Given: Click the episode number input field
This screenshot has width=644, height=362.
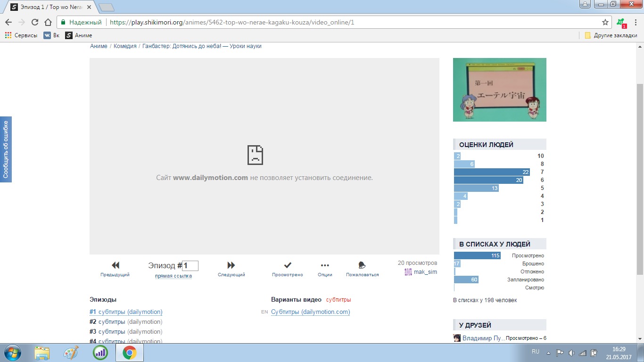Looking at the screenshot, I should [190, 266].
